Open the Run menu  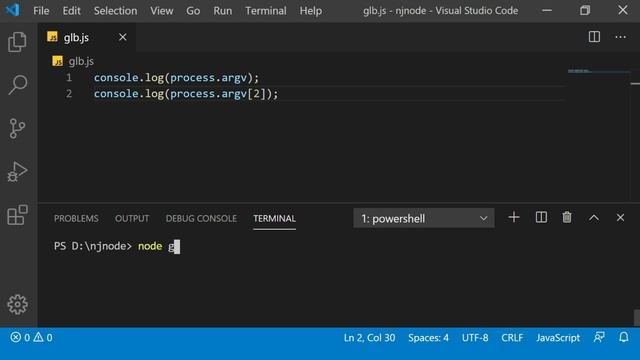coord(222,11)
